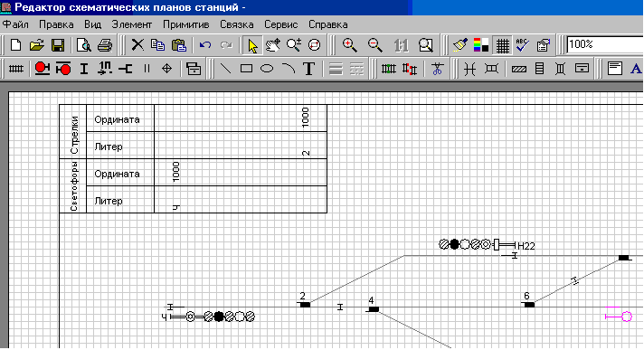Image resolution: width=644 pixels, height=350 pixels.
Task: Click the paintbrush formatting icon
Action: point(460,45)
